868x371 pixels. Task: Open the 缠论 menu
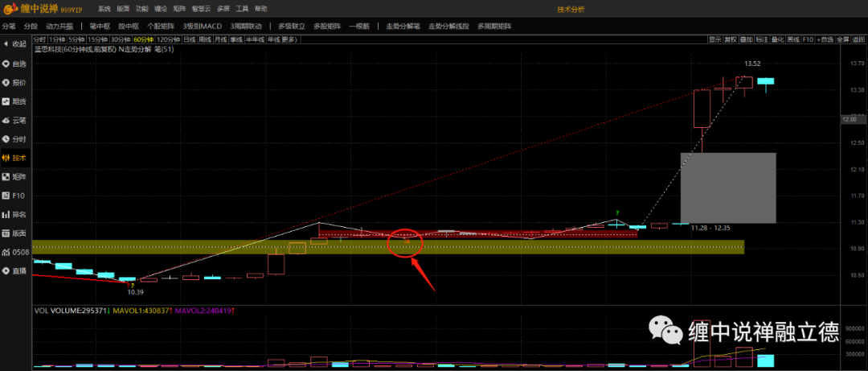(x=161, y=10)
